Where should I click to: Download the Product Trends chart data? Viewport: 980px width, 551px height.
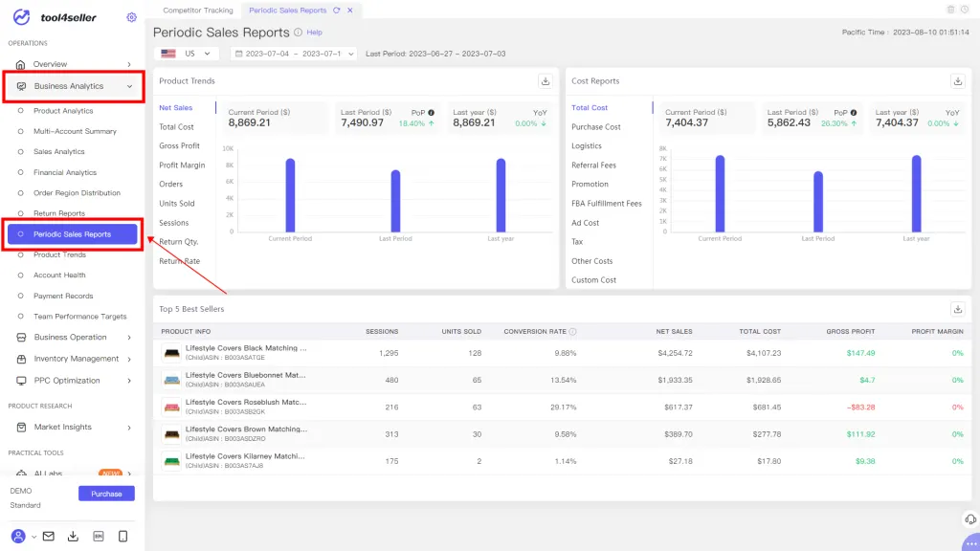pyautogui.click(x=546, y=81)
